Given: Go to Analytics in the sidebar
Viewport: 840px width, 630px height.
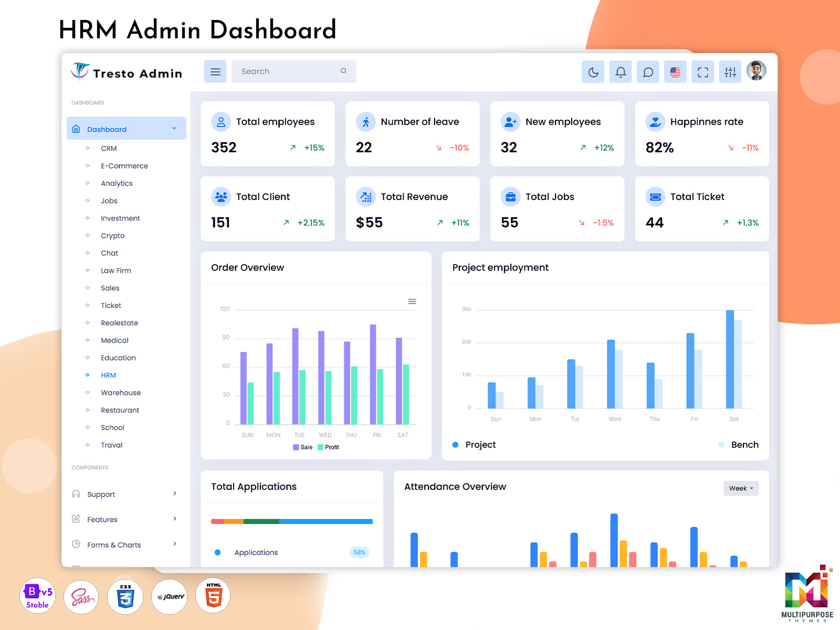Looking at the screenshot, I should coord(117,183).
